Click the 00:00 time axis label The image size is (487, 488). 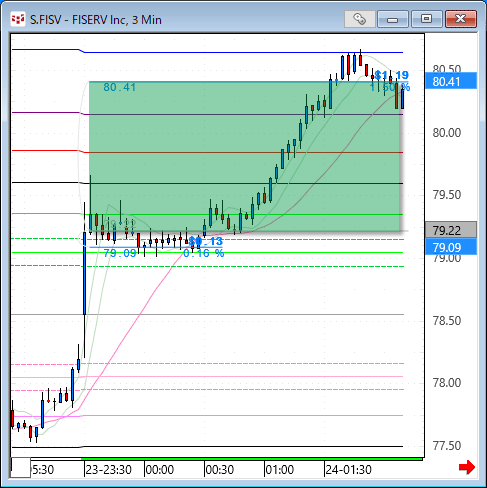160,470
